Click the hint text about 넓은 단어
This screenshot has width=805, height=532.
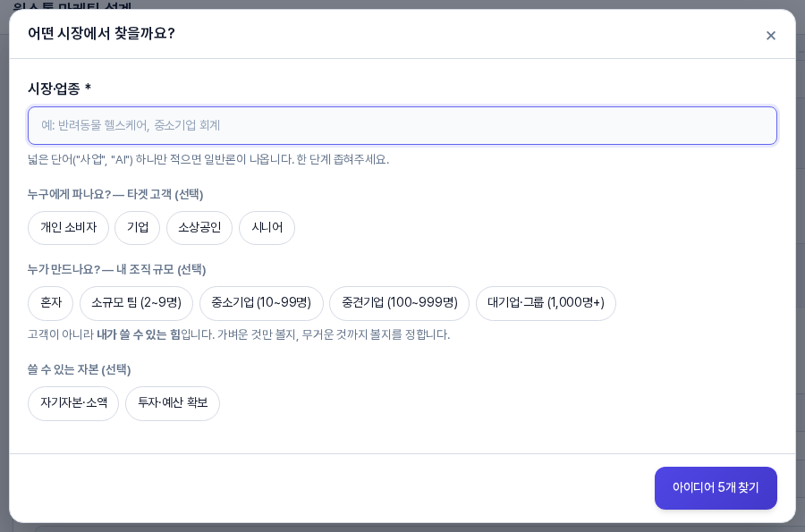point(208,159)
